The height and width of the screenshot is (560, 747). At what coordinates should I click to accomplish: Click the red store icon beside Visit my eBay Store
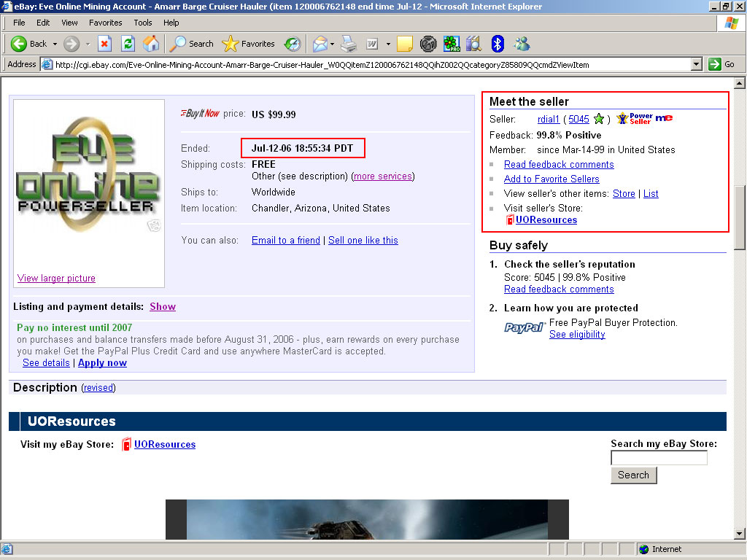pyautogui.click(x=126, y=444)
